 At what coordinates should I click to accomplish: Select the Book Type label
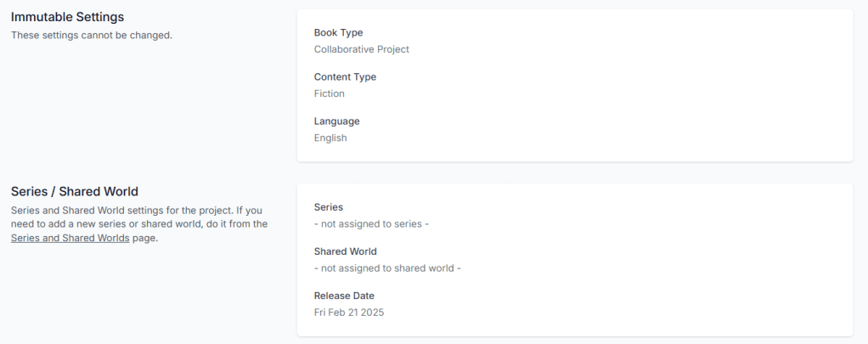(x=338, y=32)
